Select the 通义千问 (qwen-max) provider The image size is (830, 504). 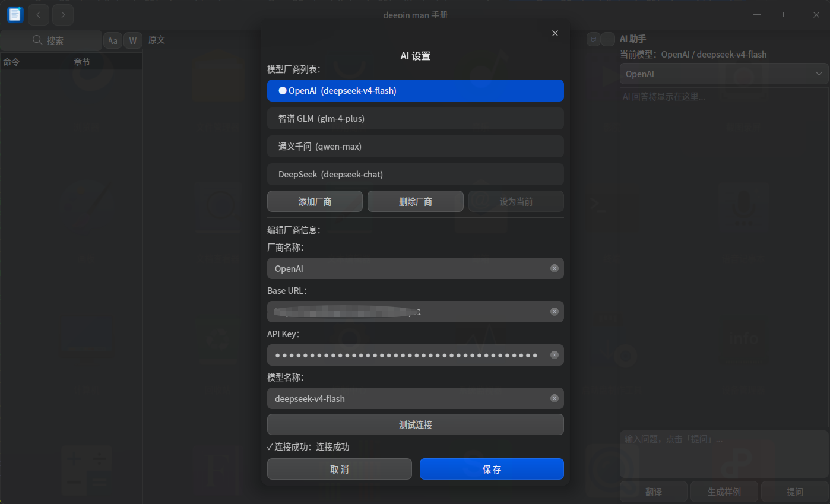(416, 147)
